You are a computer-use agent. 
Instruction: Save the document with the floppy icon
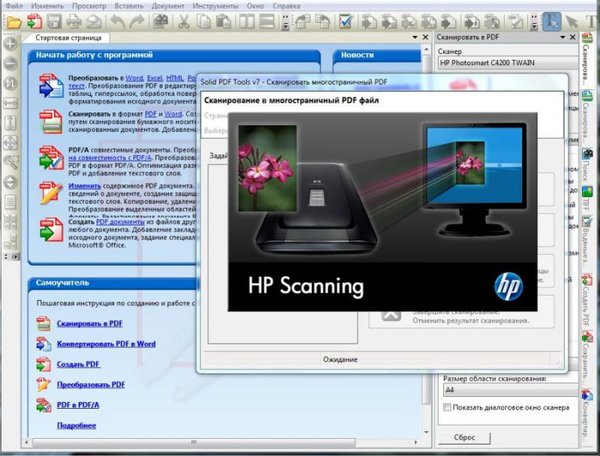tap(54, 22)
